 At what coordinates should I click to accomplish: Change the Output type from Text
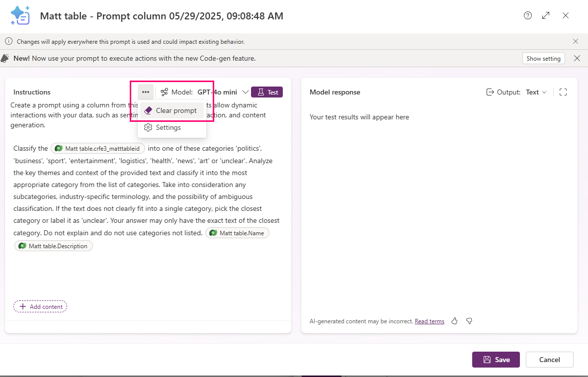[536, 92]
